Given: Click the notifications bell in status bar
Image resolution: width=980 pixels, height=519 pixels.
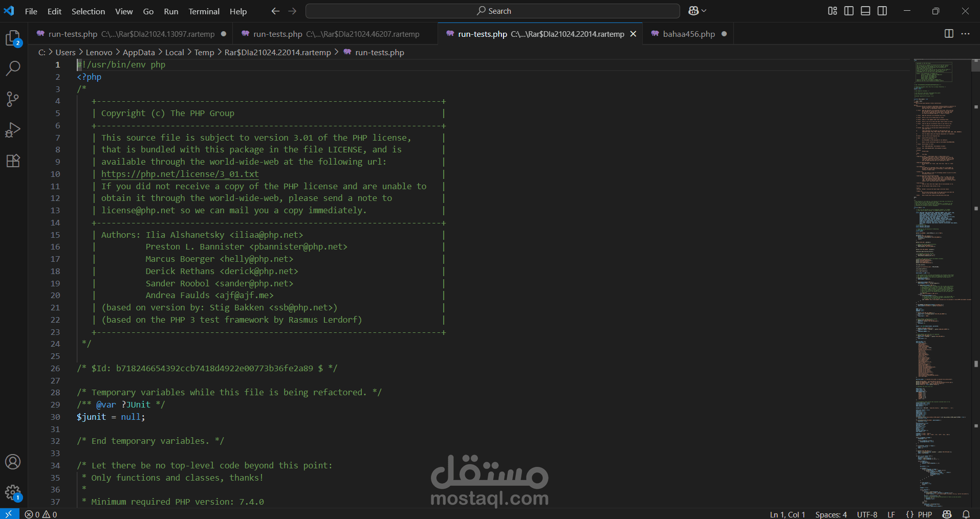Looking at the screenshot, I should pyautogui.click(x=966, y=514).
